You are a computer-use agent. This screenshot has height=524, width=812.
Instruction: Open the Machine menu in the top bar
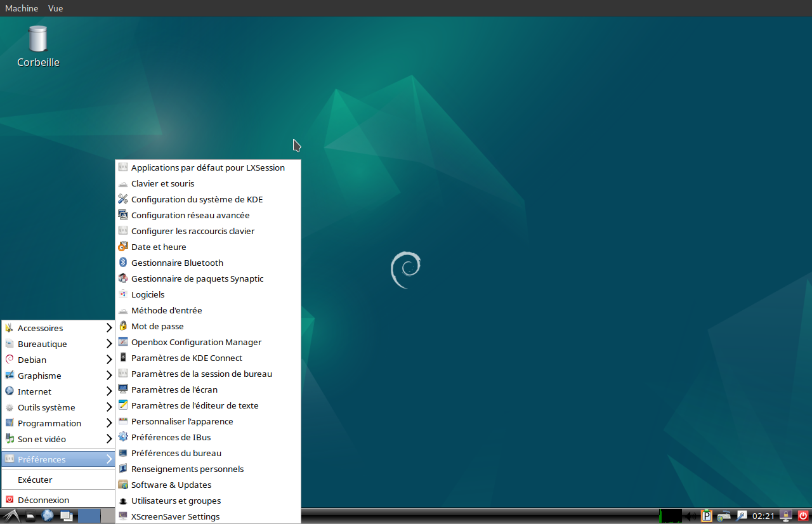pos(22,8)
